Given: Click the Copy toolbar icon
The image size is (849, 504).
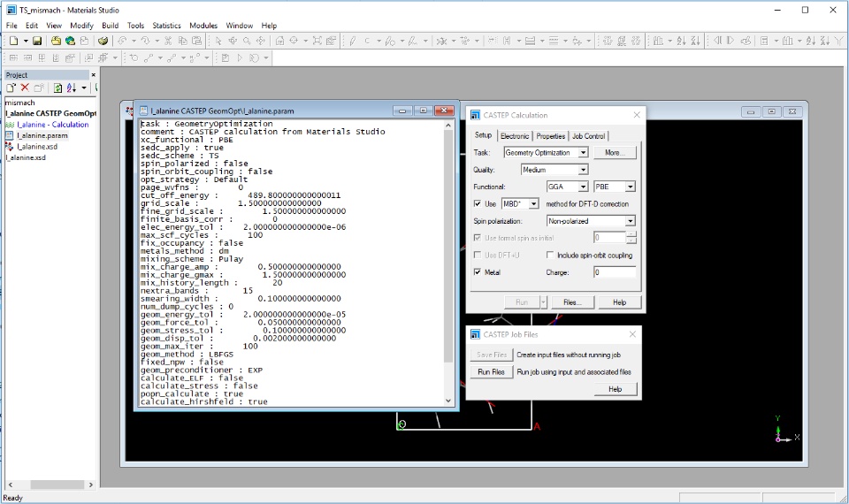Looking at the screenshot, I should (x=182, y=41).
